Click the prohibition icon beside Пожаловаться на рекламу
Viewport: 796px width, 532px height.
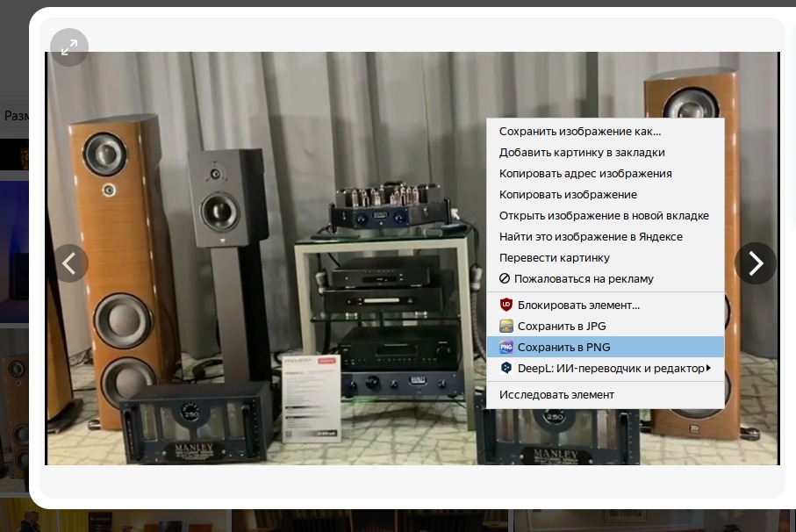tap(505, 279)
